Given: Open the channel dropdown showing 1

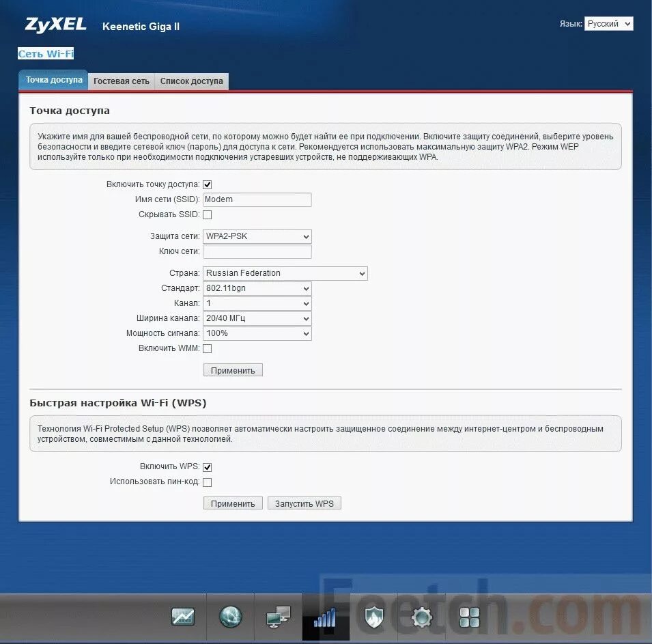Looking at the screenshot, I should 257,303.
